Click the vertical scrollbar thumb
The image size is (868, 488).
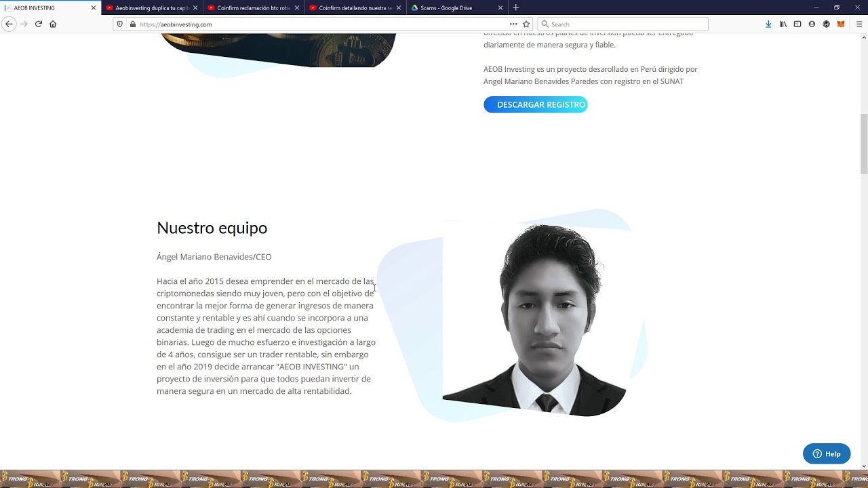pyautogui.click(x=864, y=144)
